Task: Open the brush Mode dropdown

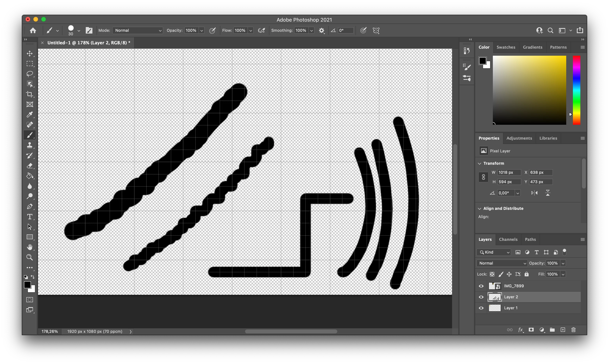Action: click(x=138, y=30)
